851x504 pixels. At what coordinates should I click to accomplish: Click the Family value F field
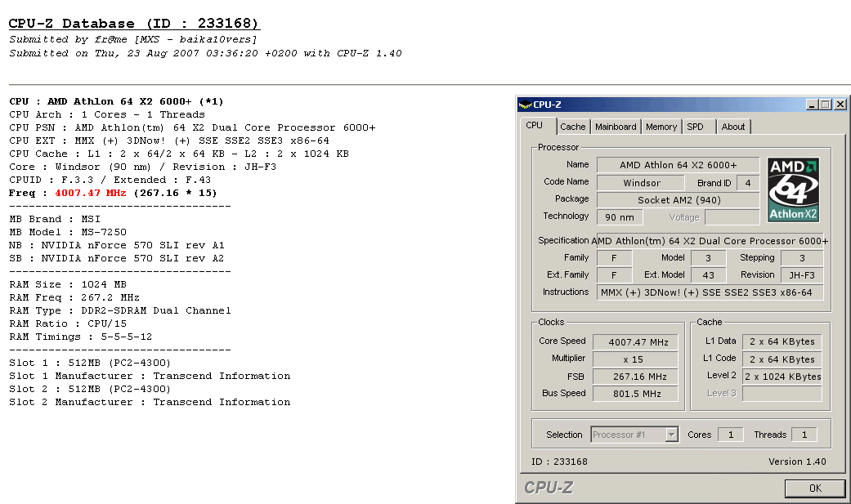click(615, 258)
